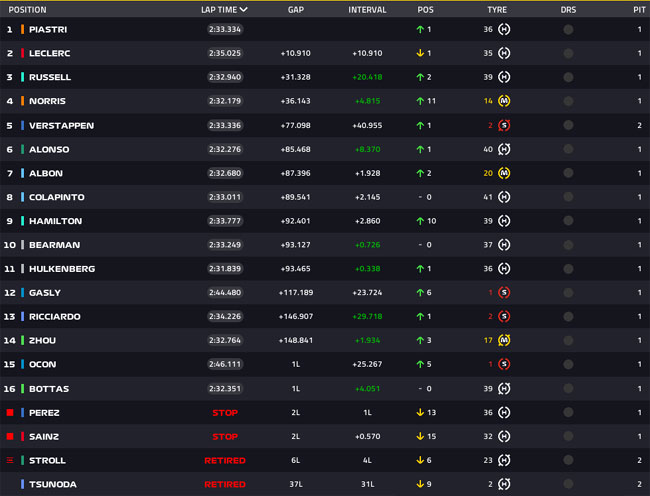This screenshot has width=650, height=496.
Task: Click Piastri's hard tyre icon
Action: [x=504, y=29]
